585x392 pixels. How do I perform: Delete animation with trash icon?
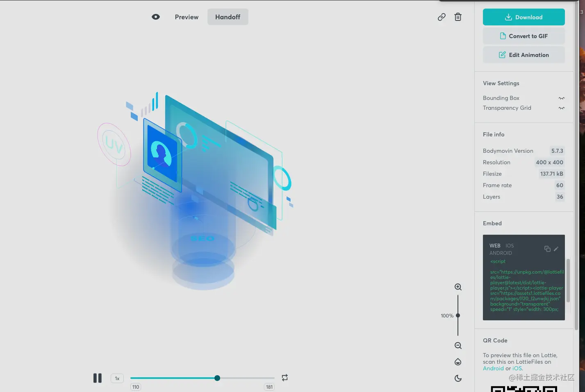click(458, 17)
